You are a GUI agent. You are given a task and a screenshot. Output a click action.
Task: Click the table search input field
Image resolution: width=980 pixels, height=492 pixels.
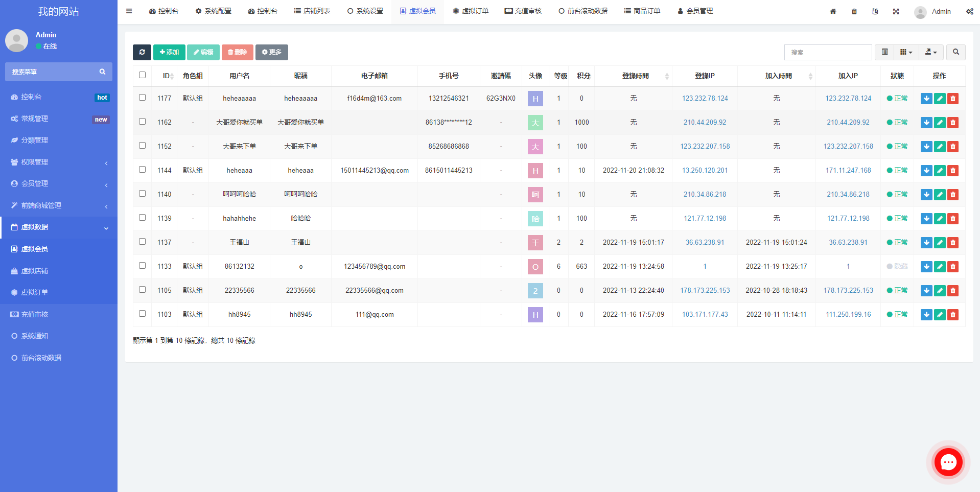tap(828, 52)
